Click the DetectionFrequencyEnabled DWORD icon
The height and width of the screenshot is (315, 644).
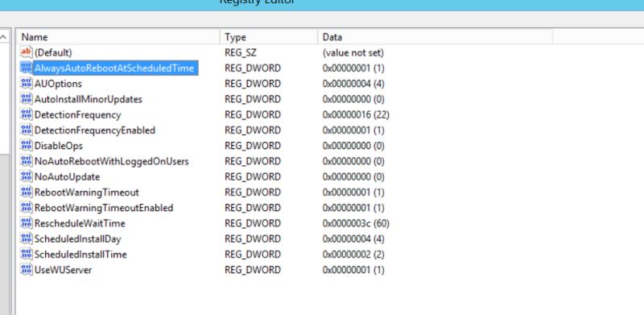[26, 130]
